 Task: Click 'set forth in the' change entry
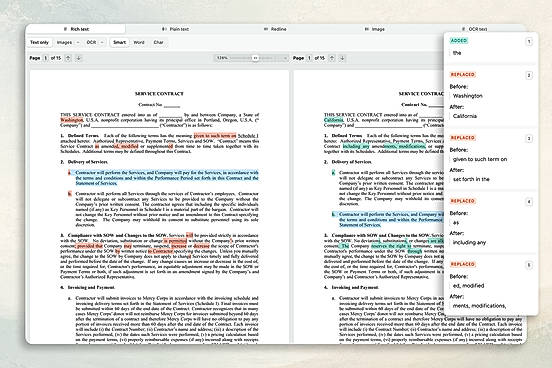coord(471,179)
